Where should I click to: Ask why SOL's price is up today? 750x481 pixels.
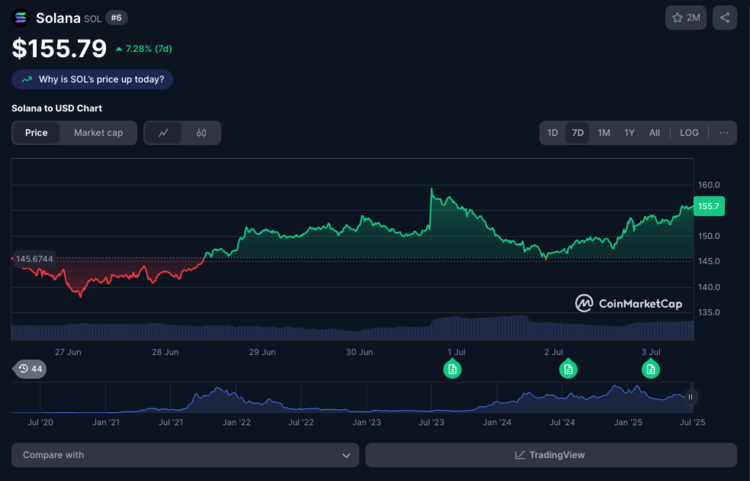(92, 79)
